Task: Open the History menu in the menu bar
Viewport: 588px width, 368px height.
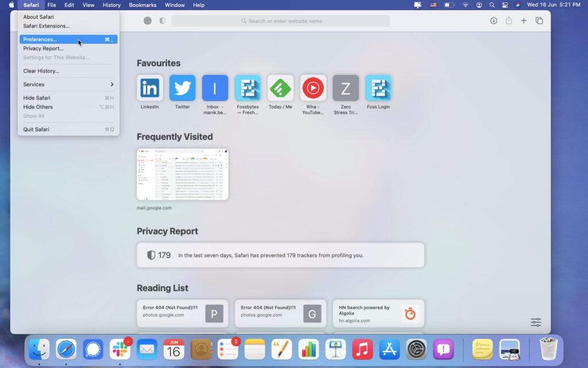Action: 111,5
